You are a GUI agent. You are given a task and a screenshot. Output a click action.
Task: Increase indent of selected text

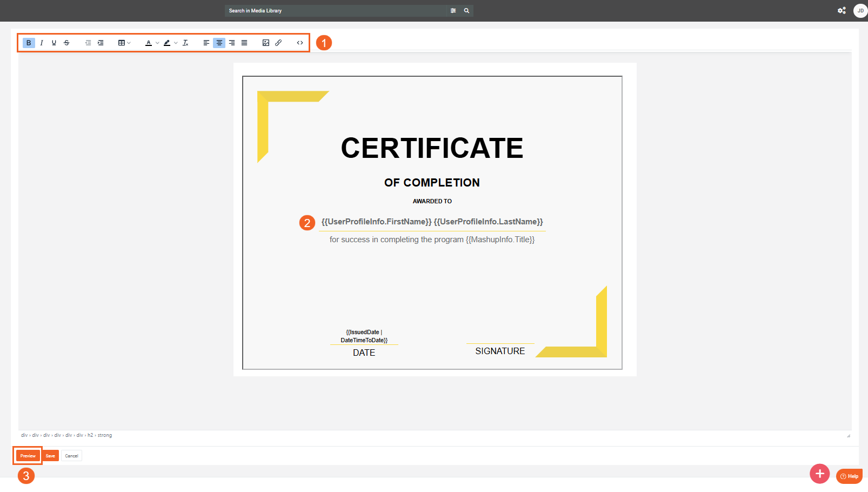coord(101,43)
